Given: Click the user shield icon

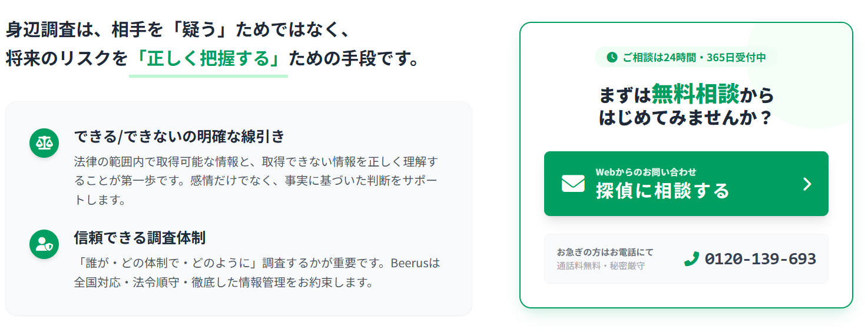Looking at the screenshot, I should click(x=44, y=244).
